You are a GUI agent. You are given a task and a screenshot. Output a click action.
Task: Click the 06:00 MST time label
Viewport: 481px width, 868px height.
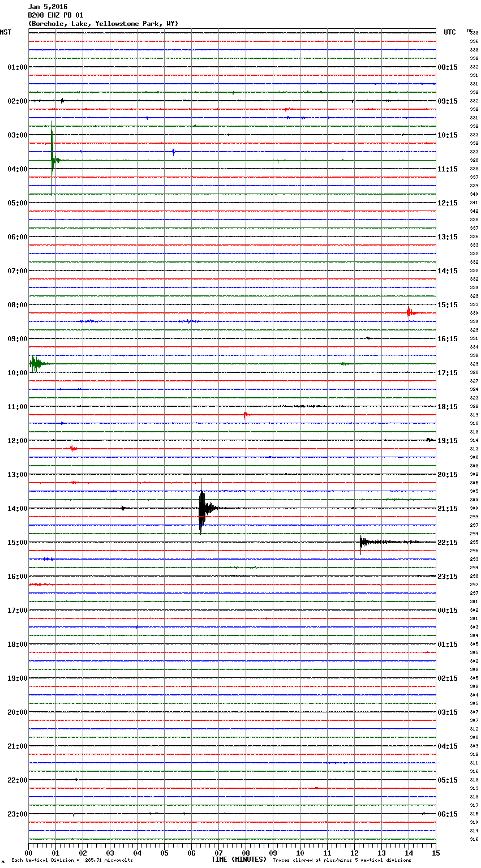pos(18,237)
